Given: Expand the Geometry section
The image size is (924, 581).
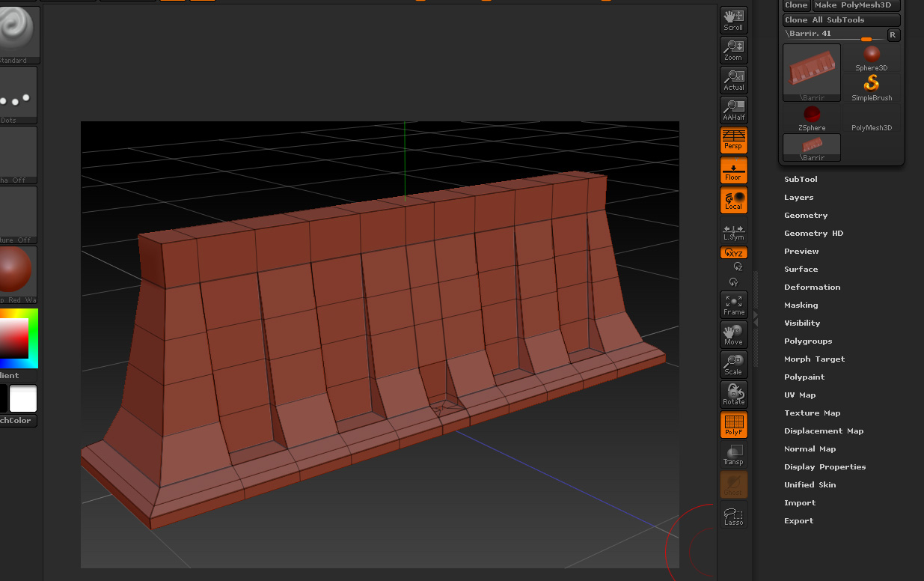Looking at the screenshot, I should click(x=805, y=216).
